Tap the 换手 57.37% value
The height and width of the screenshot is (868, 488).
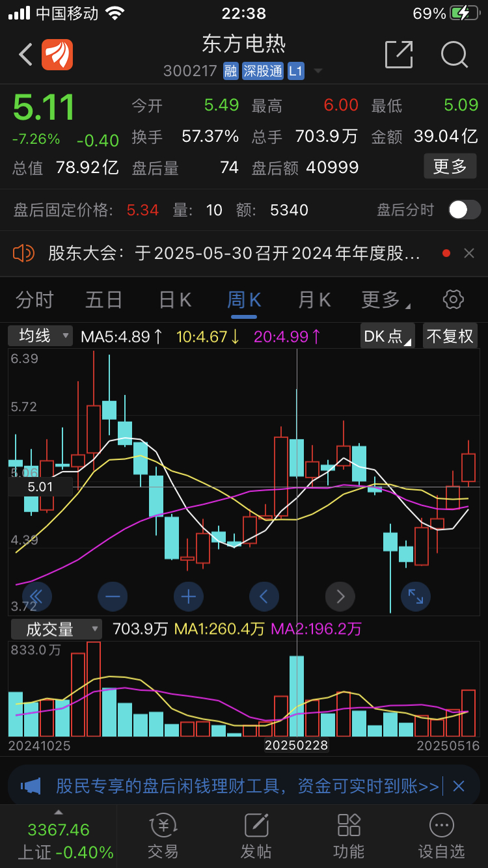click(x=210, y=137)
